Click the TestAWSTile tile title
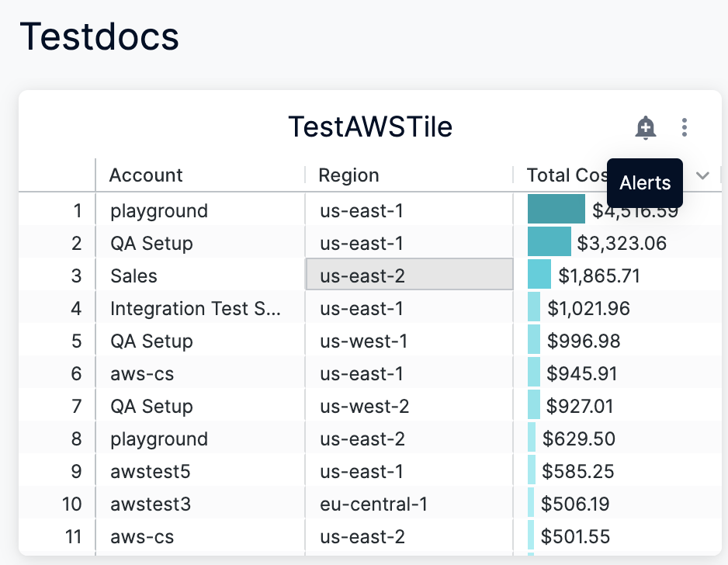Screen dimensions: 728x565 click(370, 127)
